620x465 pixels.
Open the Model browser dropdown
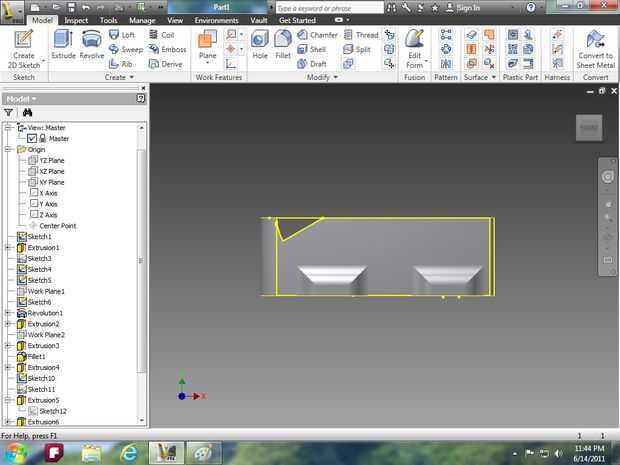22,98
